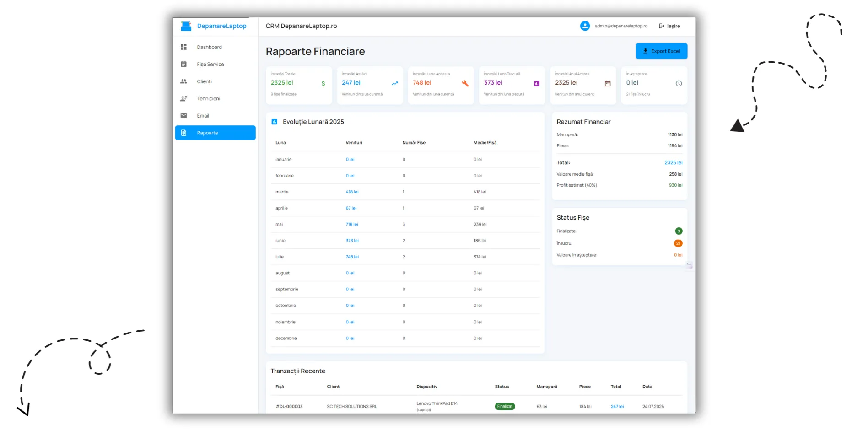Click the 67 lei revenue in aprilie row

[x=351, y=208]
